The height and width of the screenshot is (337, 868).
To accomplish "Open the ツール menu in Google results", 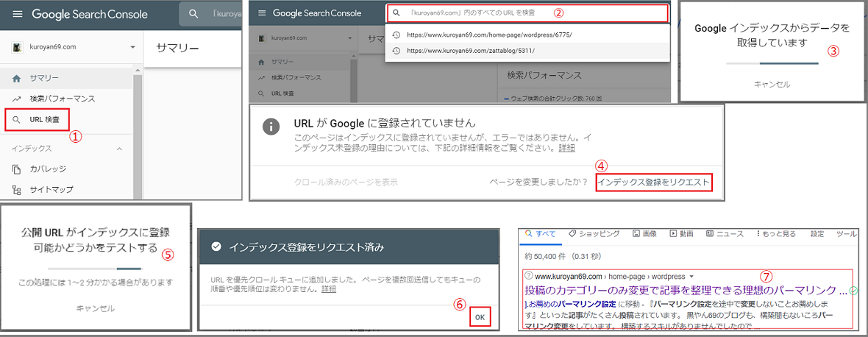I will click(x=846, y=234).
